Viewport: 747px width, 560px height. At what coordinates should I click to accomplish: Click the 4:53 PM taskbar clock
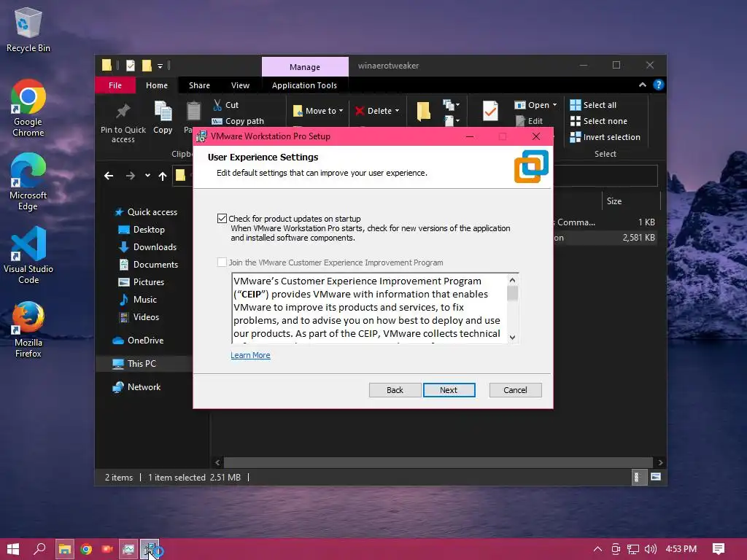[681, 549]
